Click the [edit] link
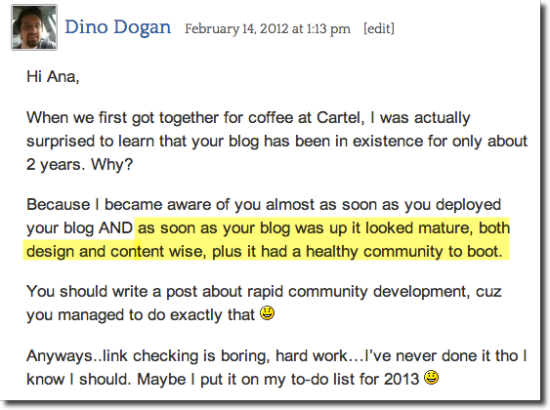 (x=379, y=28)
